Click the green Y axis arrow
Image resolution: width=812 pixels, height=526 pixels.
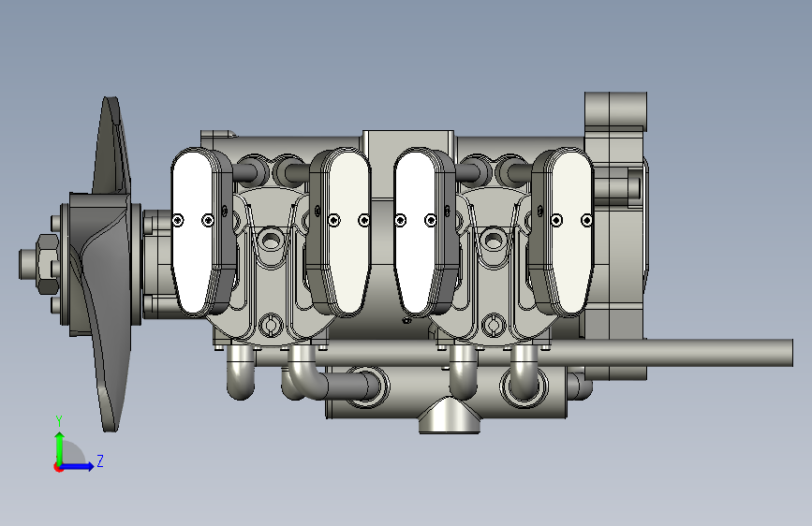60,447
